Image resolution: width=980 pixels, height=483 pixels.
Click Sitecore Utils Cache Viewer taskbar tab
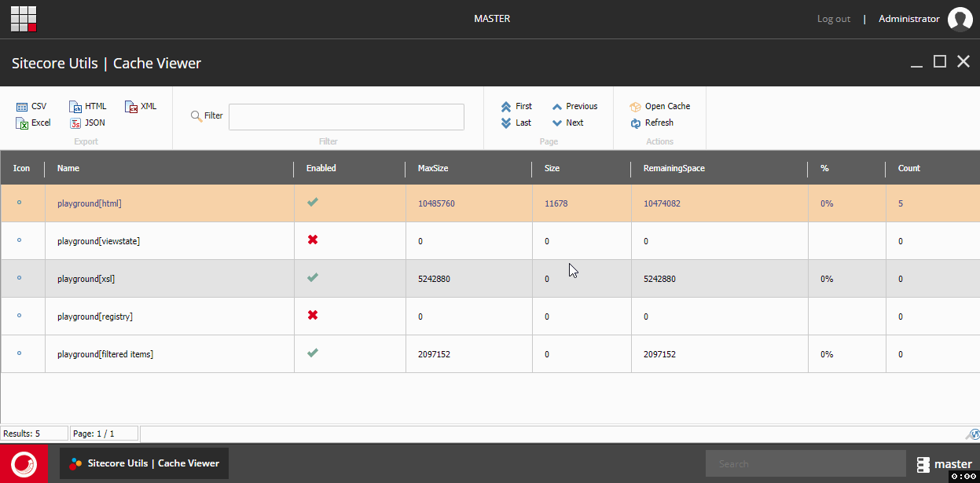145,463
